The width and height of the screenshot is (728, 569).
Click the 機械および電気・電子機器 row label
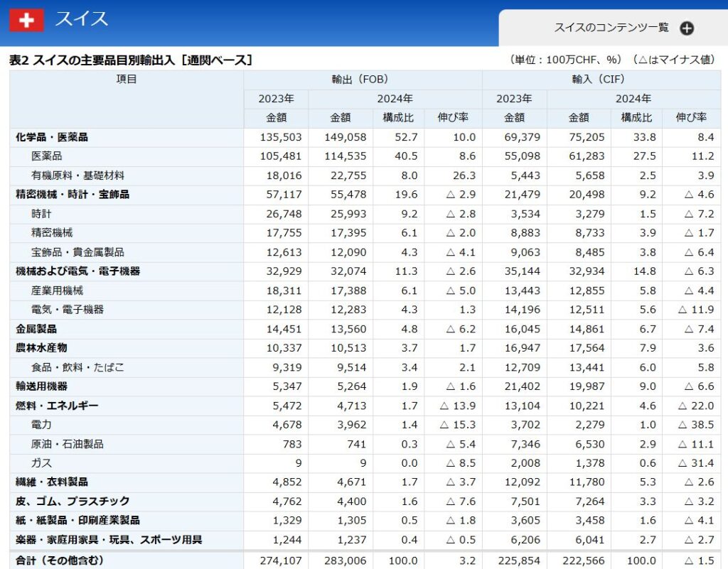[78, 271]
